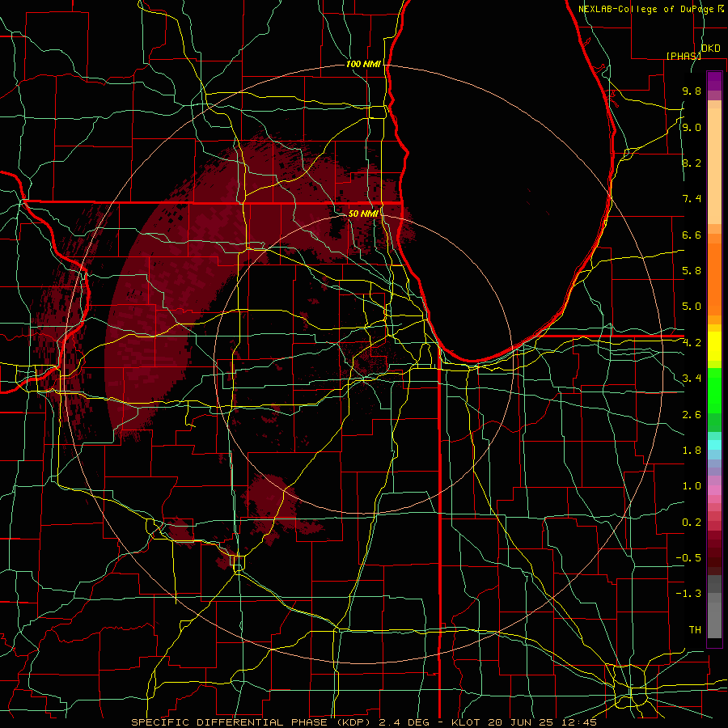Click the 9.0 scale value
728x728 pixels.
(x=692, y=128)
